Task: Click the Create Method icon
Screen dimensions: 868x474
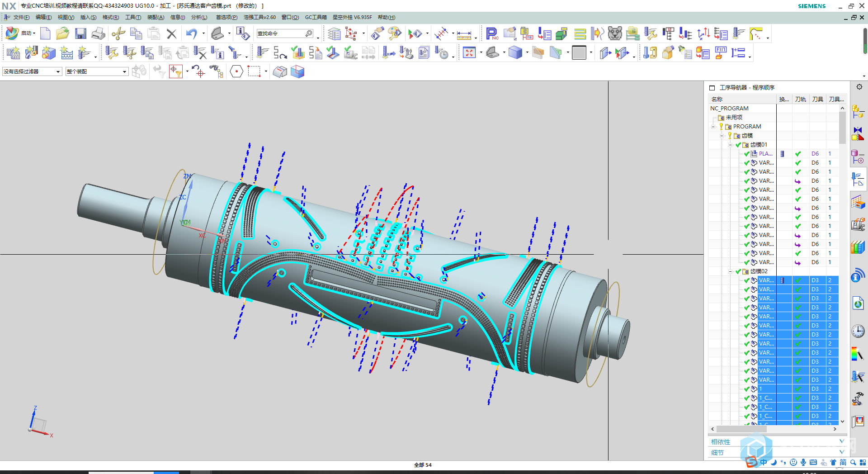Action: point(66,53)
